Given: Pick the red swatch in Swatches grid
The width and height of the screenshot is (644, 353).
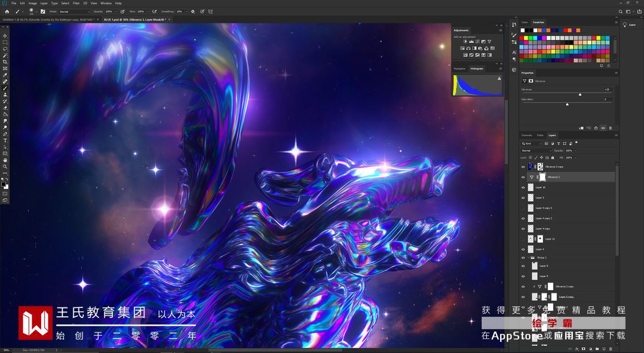Looking at the screenshot, I should pos(522,38).
